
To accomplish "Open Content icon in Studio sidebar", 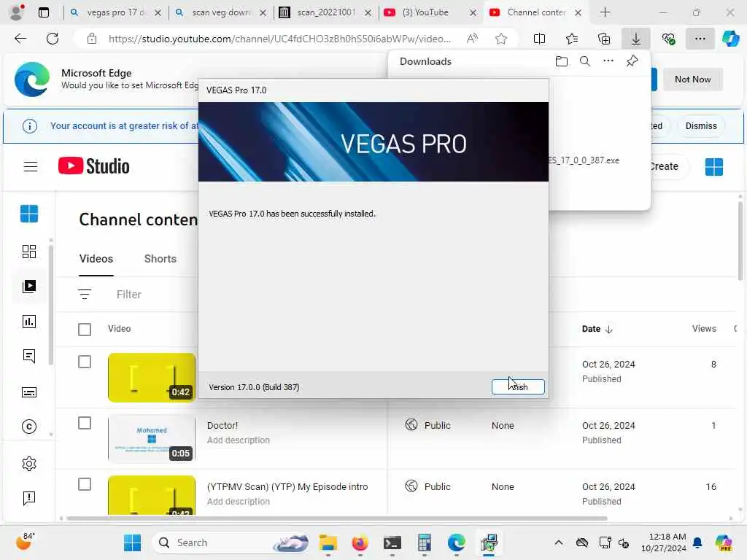I will point(29,286).
